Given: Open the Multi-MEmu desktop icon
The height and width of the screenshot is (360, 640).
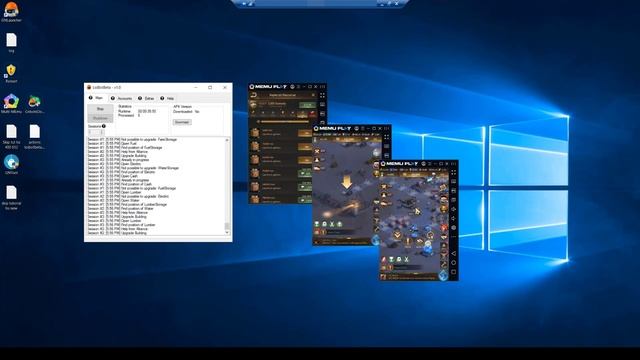Looking at the screenshot, I should (11, 104).
